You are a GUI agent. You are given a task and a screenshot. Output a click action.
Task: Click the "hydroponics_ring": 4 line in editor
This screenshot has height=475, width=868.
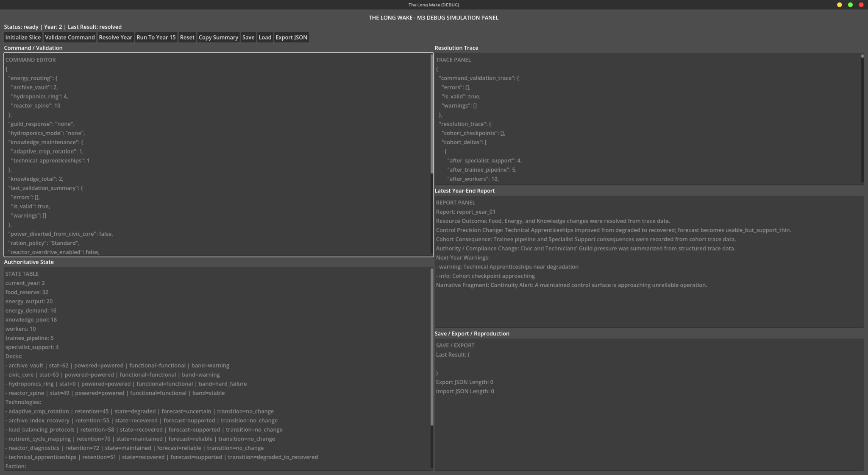[39, 96]
